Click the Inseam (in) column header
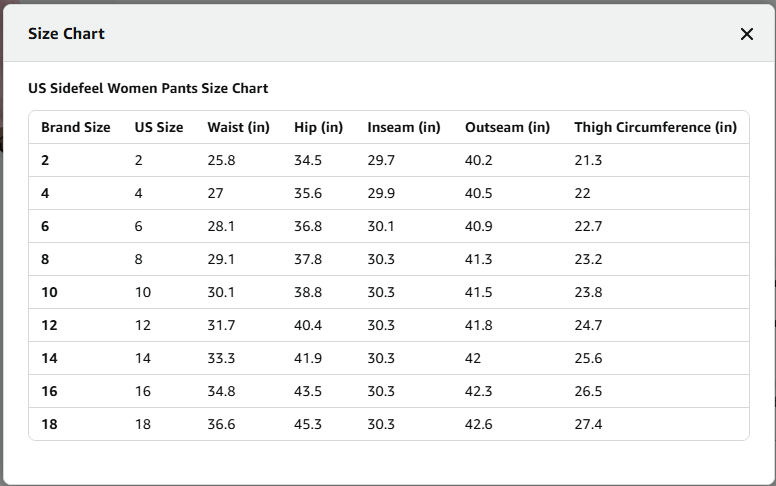This screenshot has height=486, width=776. (x=404, y=127)
